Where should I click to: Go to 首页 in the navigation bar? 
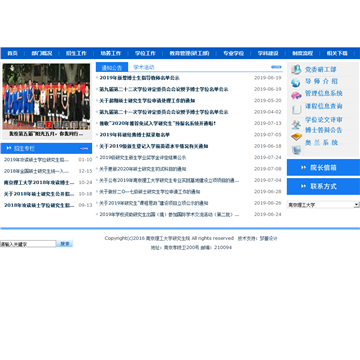12,53
